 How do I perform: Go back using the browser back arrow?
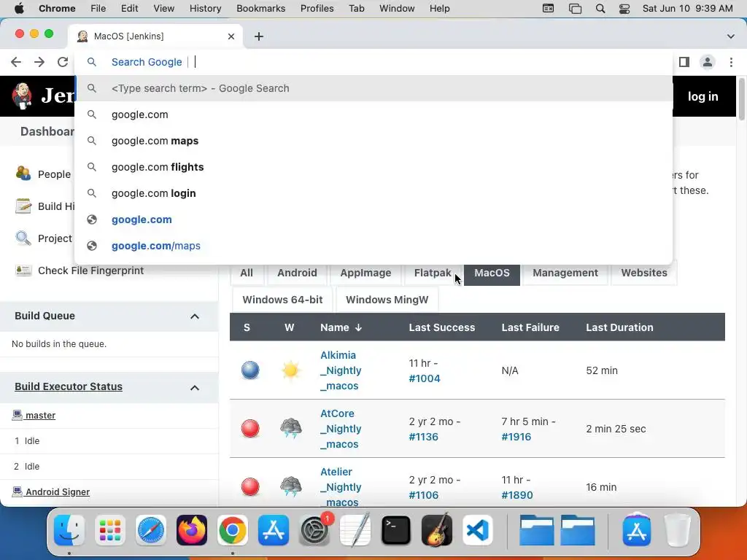tap(16, 62)
